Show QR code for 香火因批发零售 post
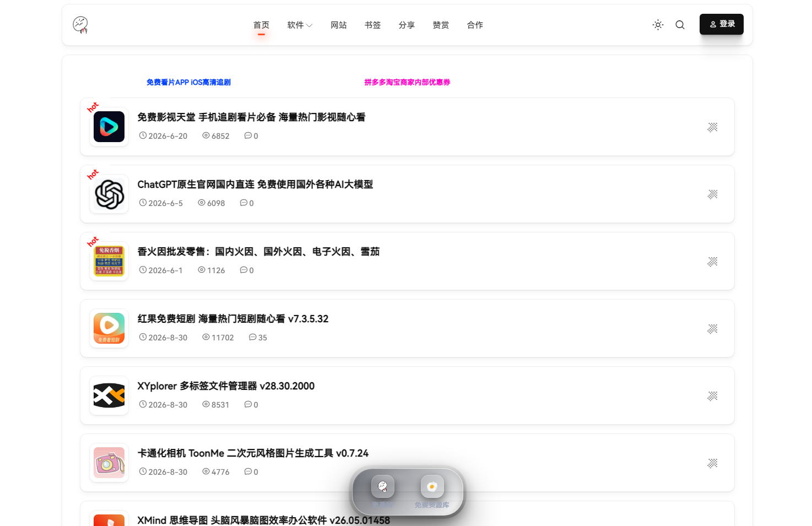The image size is (812, 526). (712, 262)
